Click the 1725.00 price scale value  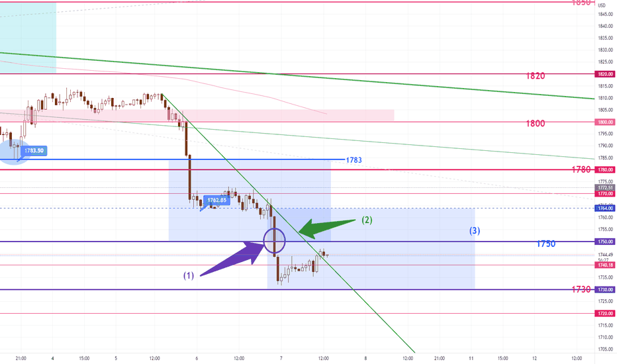tap(606, 301)
